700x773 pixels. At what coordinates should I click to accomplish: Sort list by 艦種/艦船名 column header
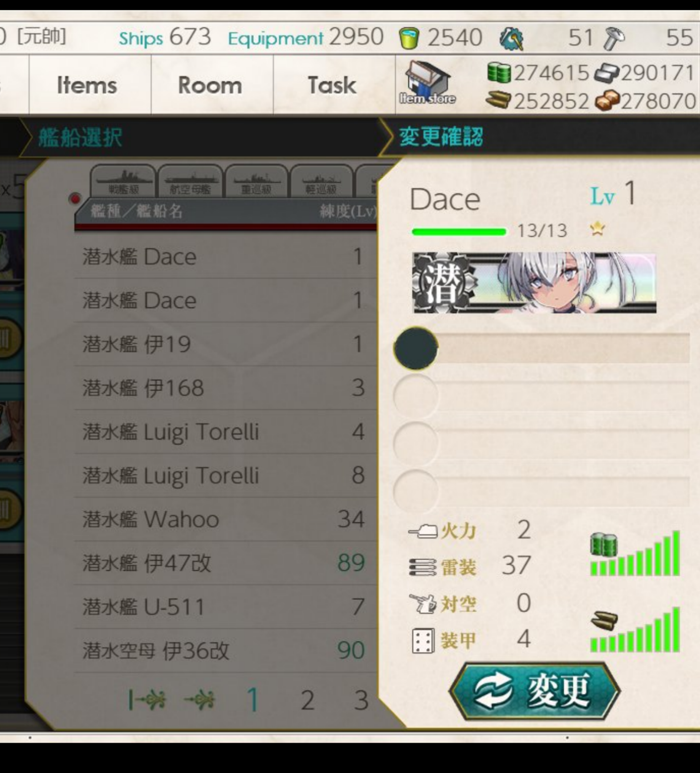137,211
